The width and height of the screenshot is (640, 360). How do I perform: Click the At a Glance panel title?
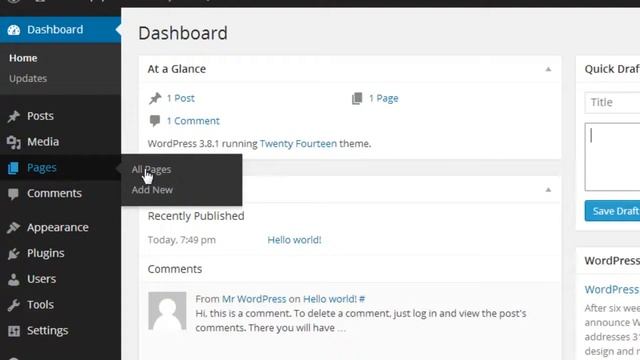(x=177, y=69)
